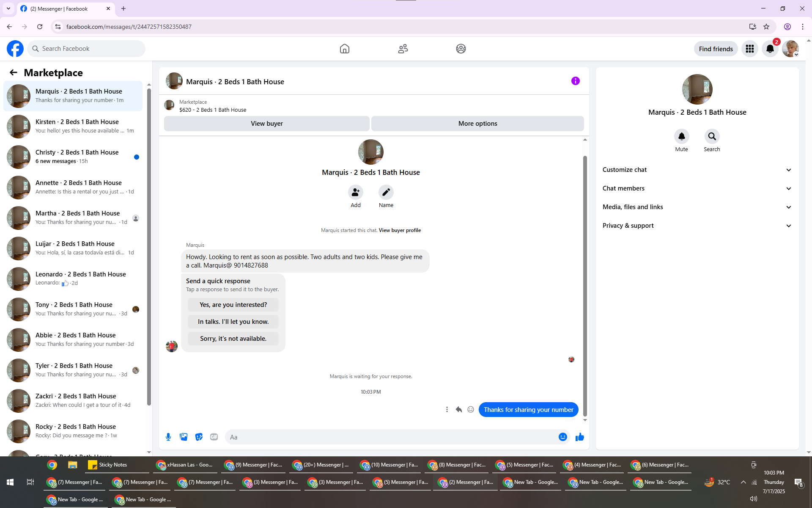Image resolution: width=812 pixels, height=508 pixels.
Task: Open the Friends icon in top navigation
Action: (403, 49)
